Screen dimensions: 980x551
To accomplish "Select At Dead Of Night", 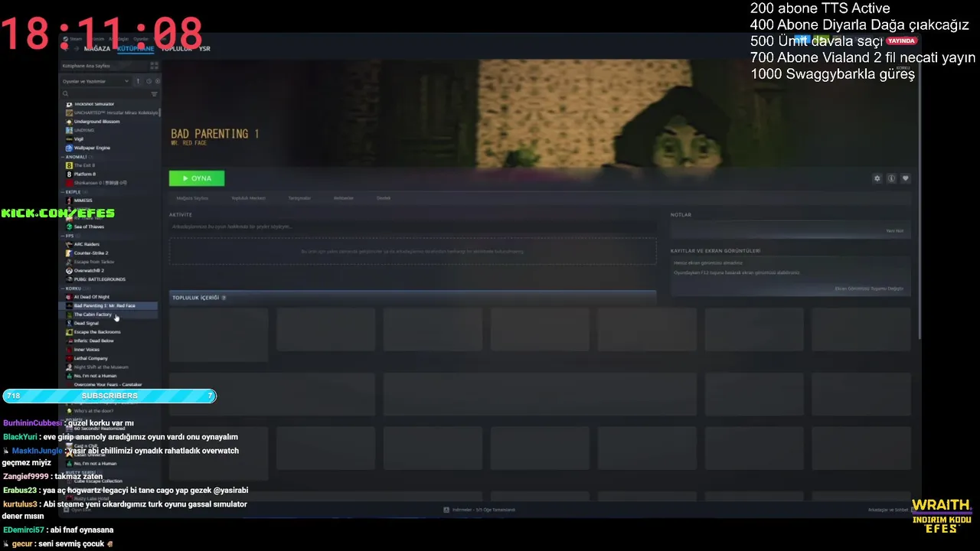I will 91,297.
